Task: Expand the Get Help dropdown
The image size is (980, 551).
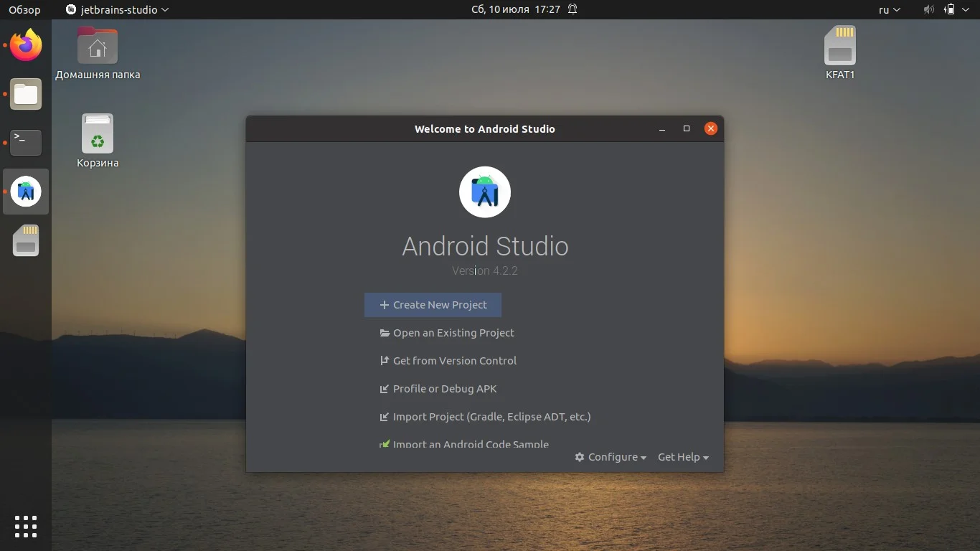Action: pos(683,457)
